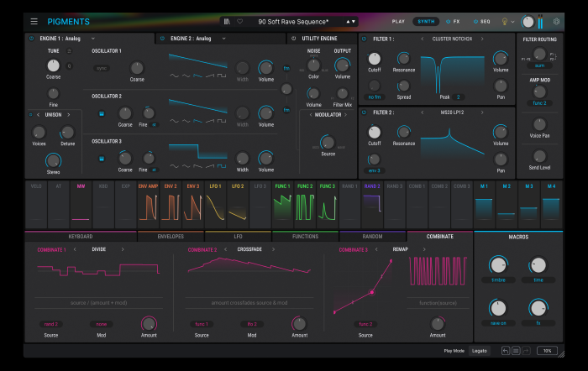This screenshot has height=371, width=588.
Task: Toggle Filter 2 power button
Action: point(364,112)
